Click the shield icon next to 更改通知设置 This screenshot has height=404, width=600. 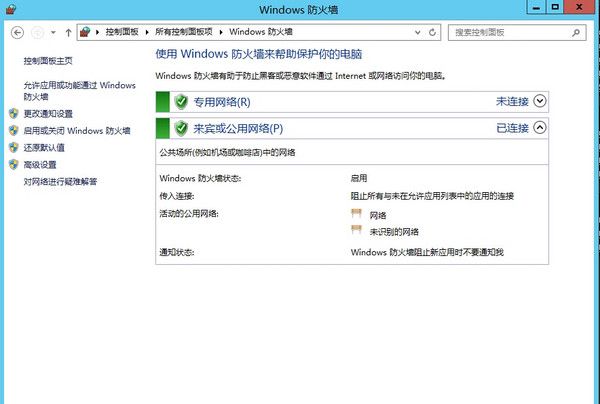[x=13, y=113]
